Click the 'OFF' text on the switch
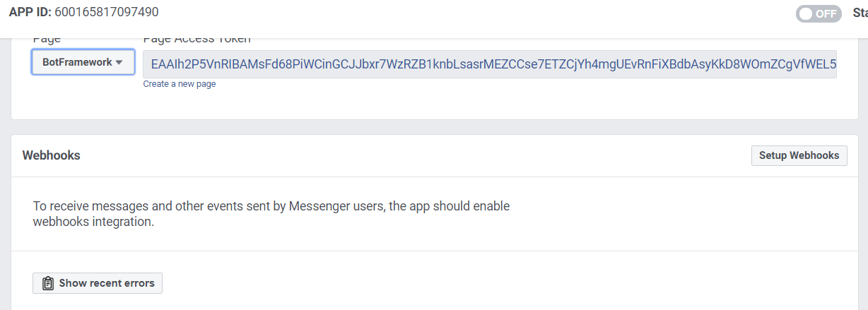Image resolution: width=868 pixels, height=310 pixels. click(826, 13)
